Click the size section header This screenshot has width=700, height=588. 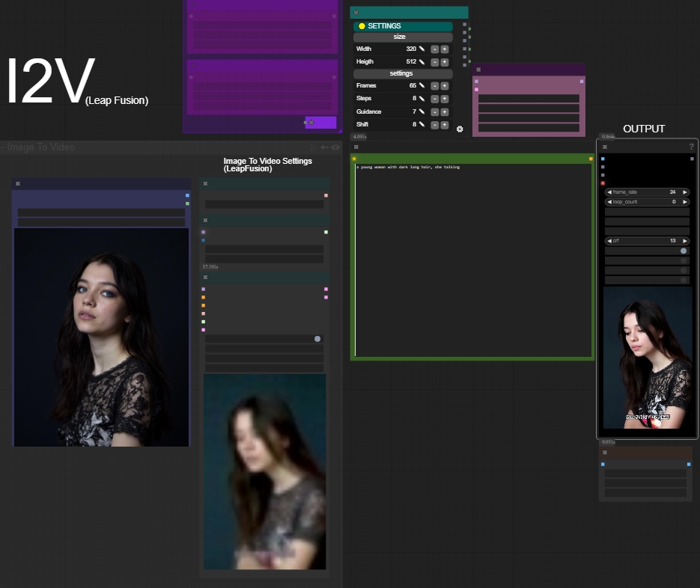click(403, 37)
